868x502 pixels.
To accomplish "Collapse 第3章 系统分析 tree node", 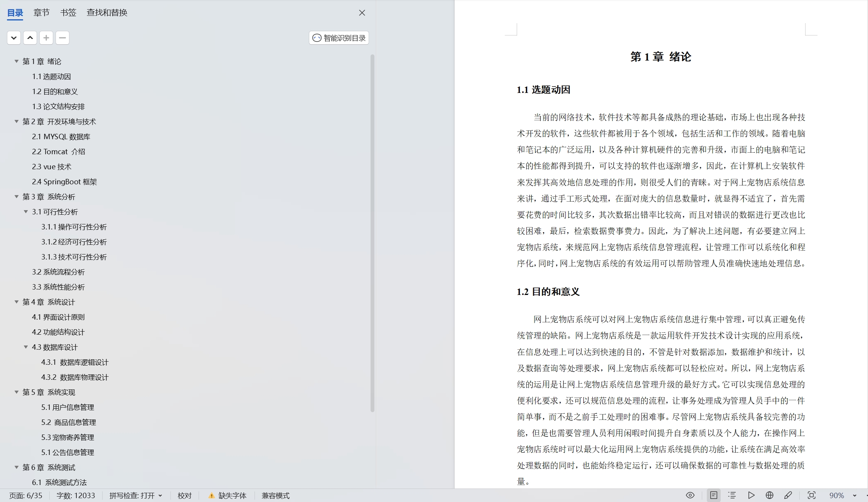I will 17,197.
